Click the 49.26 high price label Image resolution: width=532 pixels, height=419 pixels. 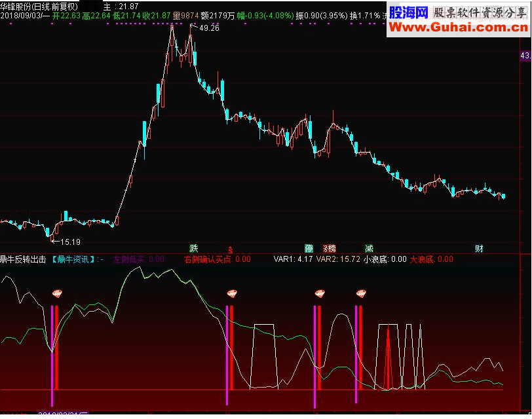coord(209,28)
